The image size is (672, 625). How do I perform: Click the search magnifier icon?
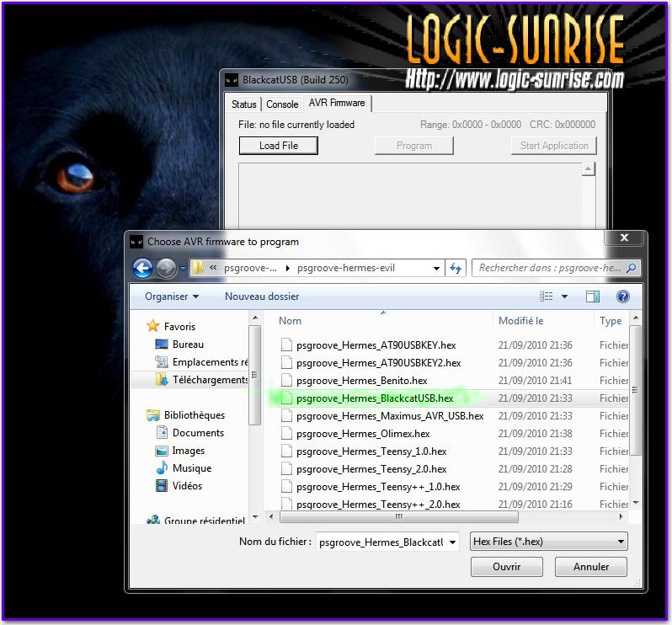(631, 268)
